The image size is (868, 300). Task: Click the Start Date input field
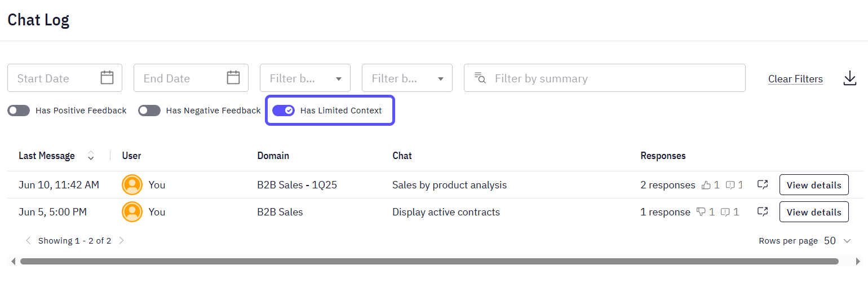pos(65,78)
